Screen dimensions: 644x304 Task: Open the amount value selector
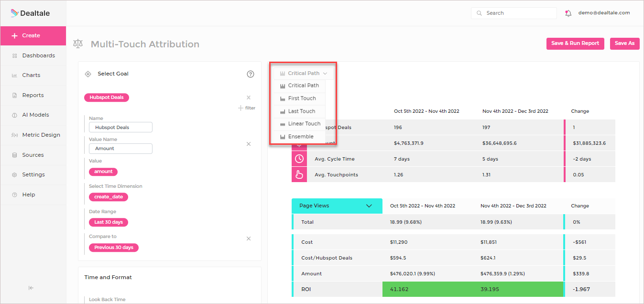point(103,172)
